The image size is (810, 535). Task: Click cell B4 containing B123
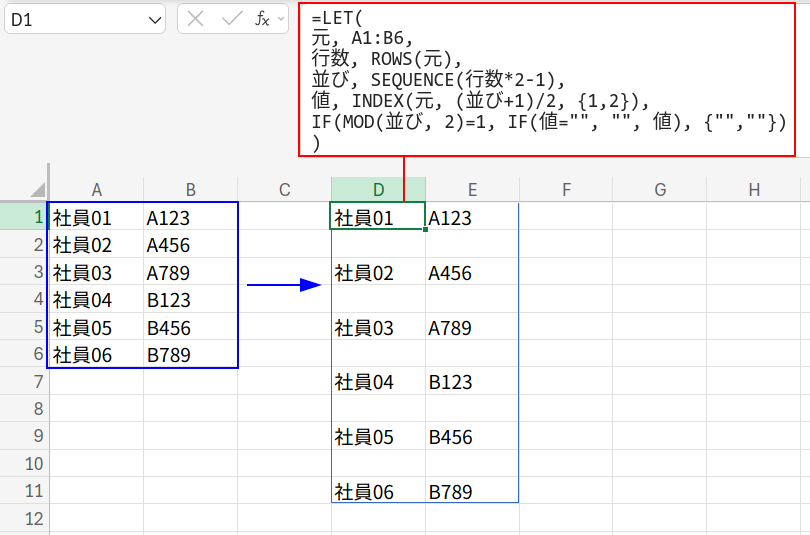[x=190, y=300]
